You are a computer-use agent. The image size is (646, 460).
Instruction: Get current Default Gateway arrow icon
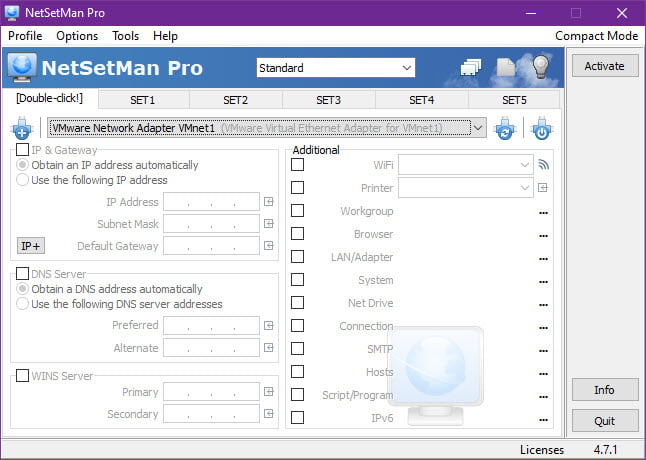click(269, 246)
